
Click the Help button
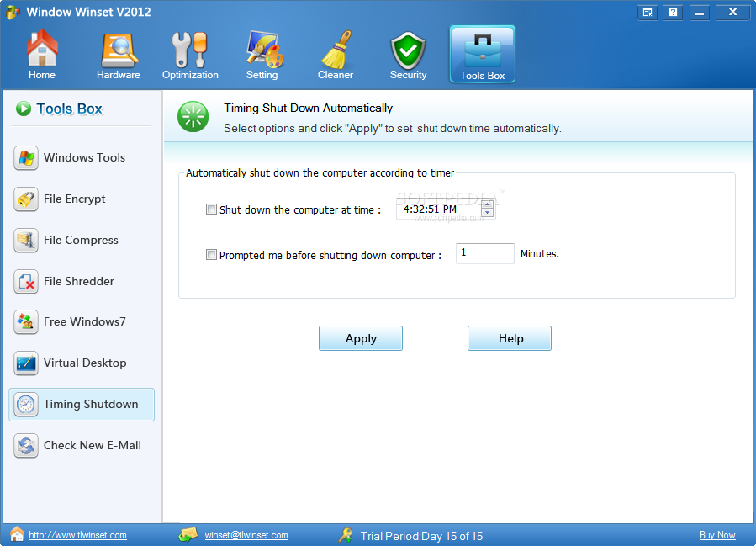pyautogui.click(x=510, y=338)
